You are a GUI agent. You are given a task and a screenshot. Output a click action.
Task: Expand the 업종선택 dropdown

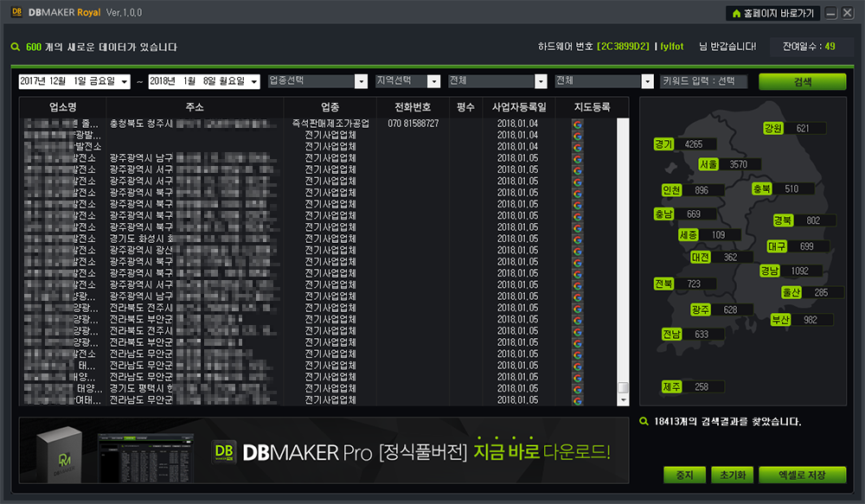[x=362, y=81]
